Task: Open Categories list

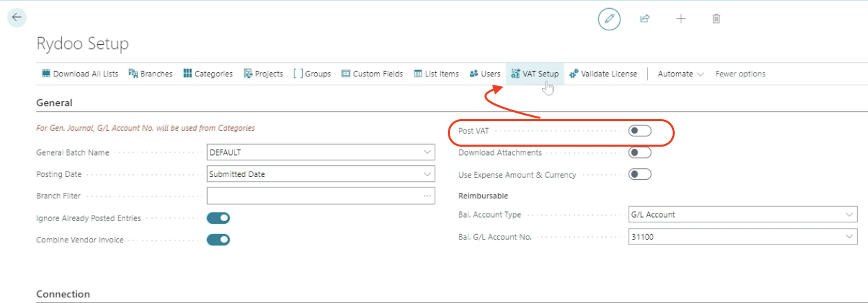Action: tap(208, 74)
